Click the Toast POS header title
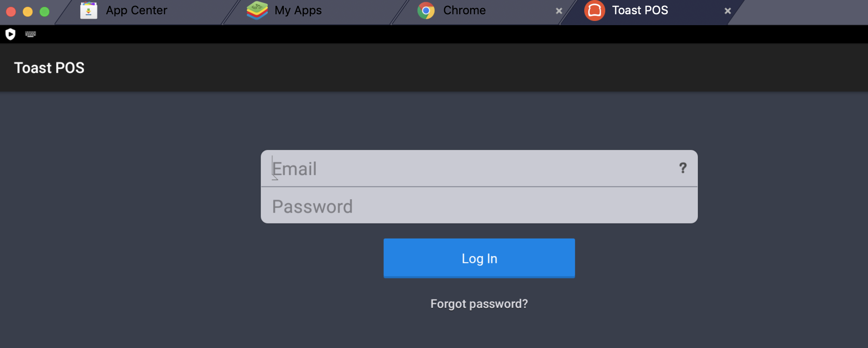 49,68
